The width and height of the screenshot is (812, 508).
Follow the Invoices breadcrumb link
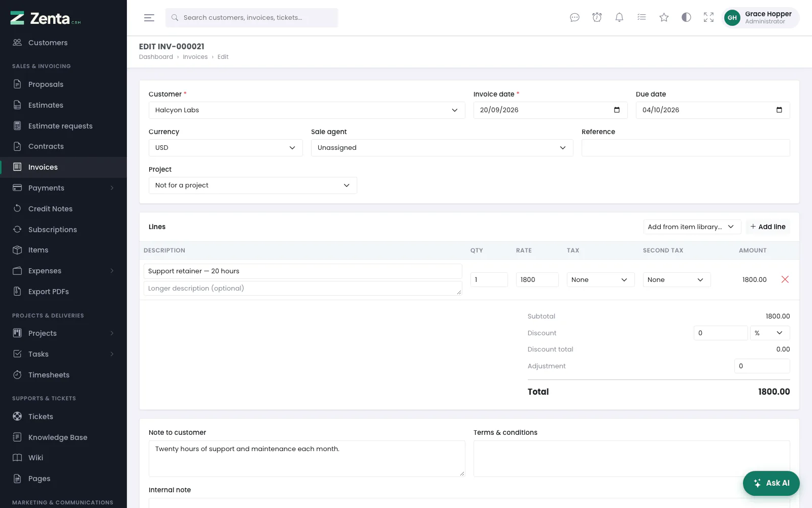coord(195,57)
